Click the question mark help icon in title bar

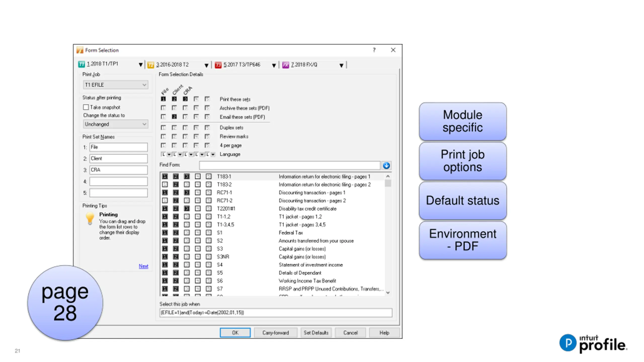pyautogui.click(x=374, y=50)
